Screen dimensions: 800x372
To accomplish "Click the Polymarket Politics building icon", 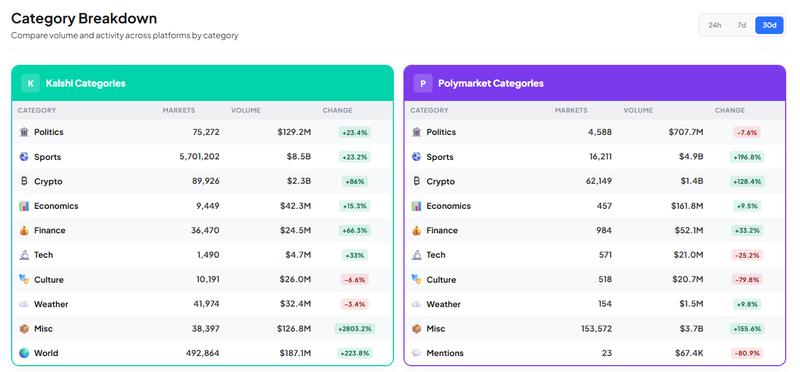I will (x=416, y=132).
